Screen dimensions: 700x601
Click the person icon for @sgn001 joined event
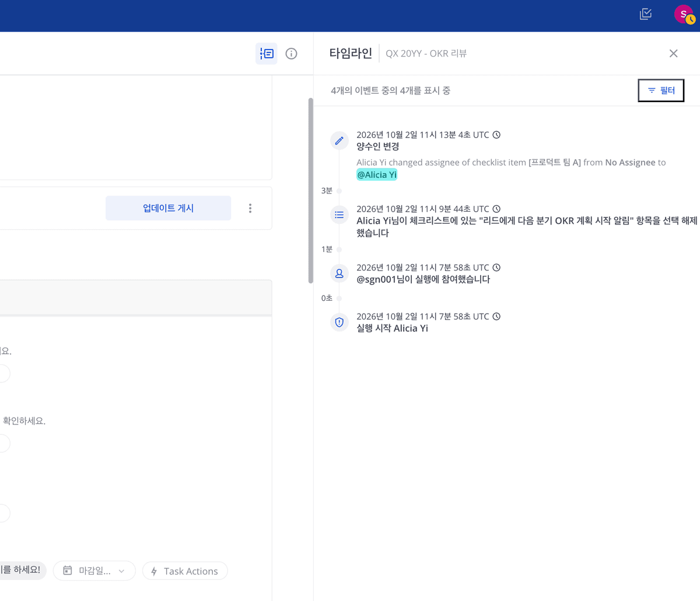point(339,273)
